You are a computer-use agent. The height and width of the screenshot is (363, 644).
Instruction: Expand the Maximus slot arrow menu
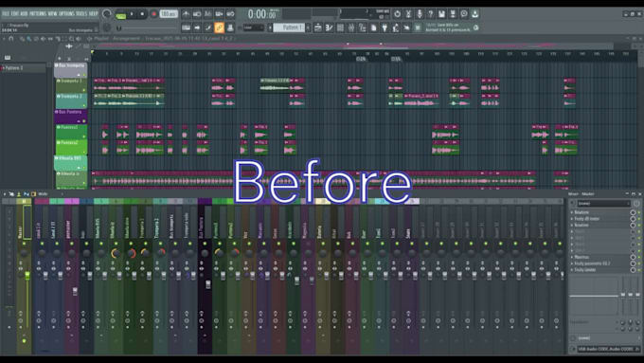point(572,258)
